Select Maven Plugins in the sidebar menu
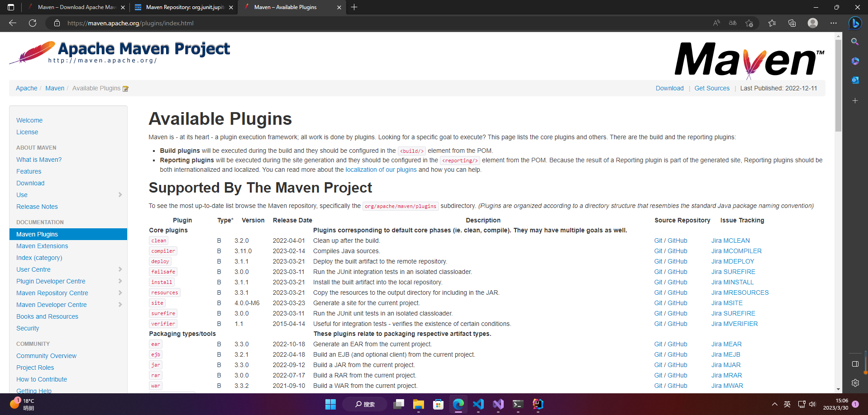 pos(68,234)
